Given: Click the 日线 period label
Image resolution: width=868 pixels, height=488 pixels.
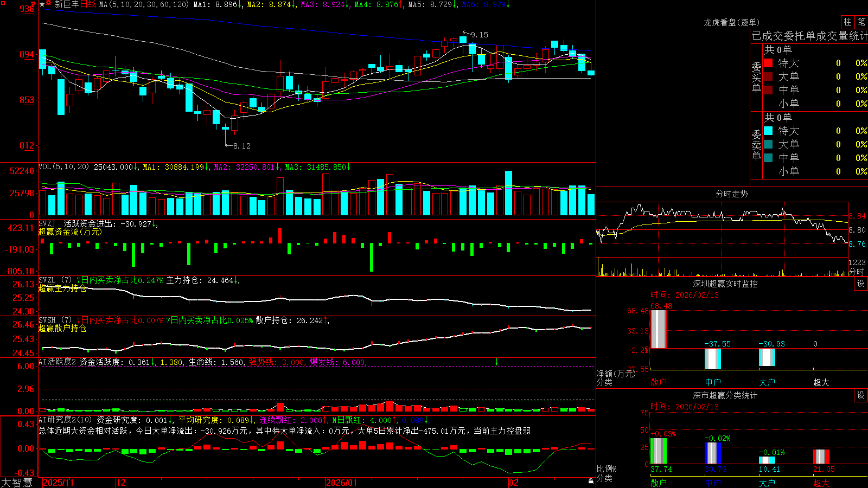Looking at the screenshot, I should (x=88, y=4).
